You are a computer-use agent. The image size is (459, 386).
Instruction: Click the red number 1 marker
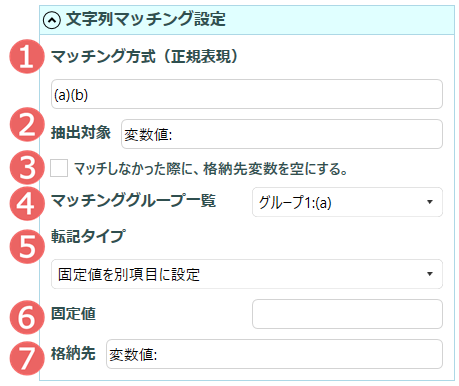coord(27,56)
